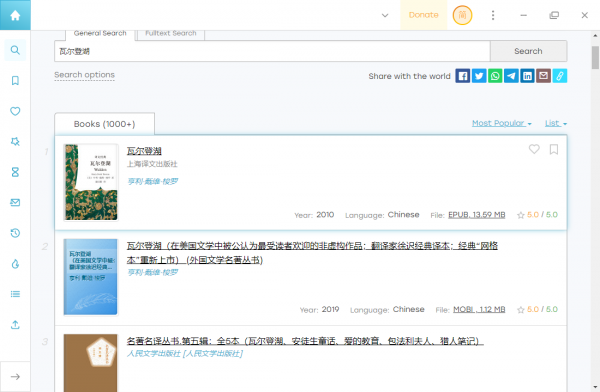Expand Search options
The height and width of the screenshot is (392, 600).
(85, 75)
